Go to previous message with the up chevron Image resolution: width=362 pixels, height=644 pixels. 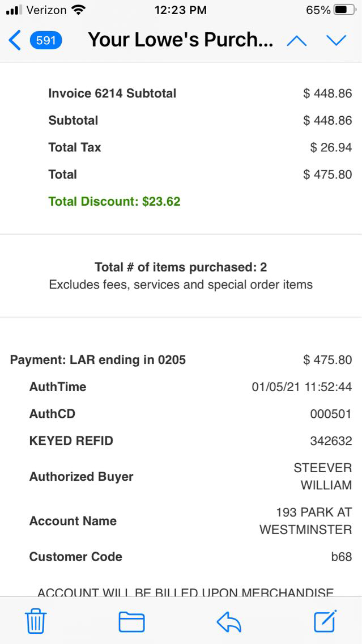tap(297, 40)
